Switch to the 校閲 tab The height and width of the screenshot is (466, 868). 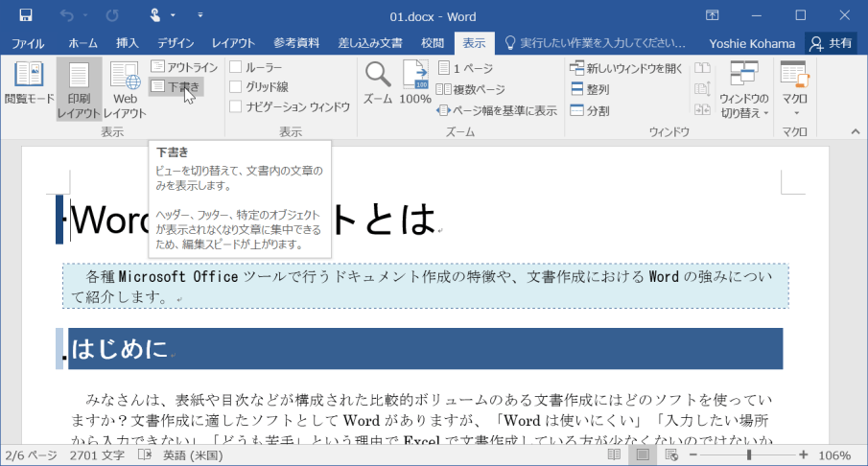coord(433,43)
